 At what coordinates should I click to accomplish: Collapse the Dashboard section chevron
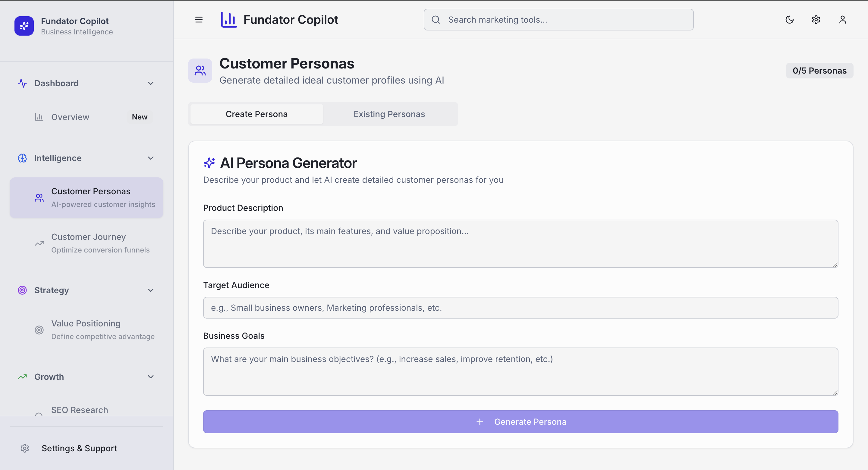coord(151,83)
